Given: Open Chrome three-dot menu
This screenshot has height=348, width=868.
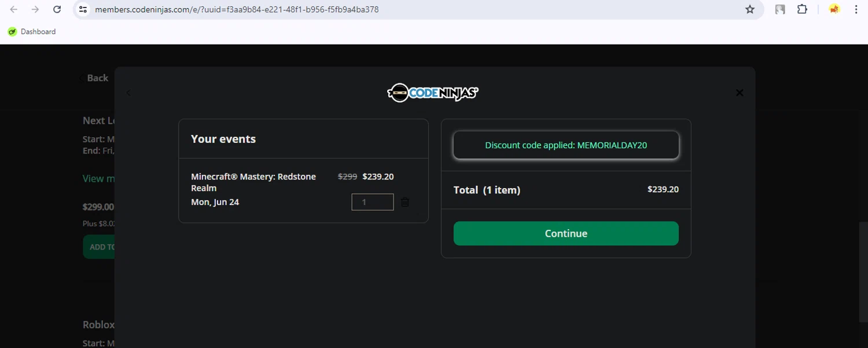Looking at the screenshot, I should click(x=856, y=9).
